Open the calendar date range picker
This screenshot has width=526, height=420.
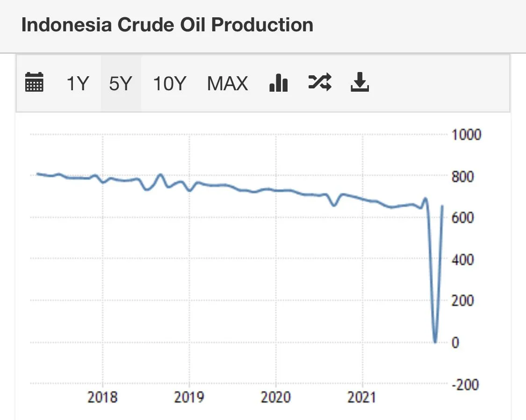(34, 83)
